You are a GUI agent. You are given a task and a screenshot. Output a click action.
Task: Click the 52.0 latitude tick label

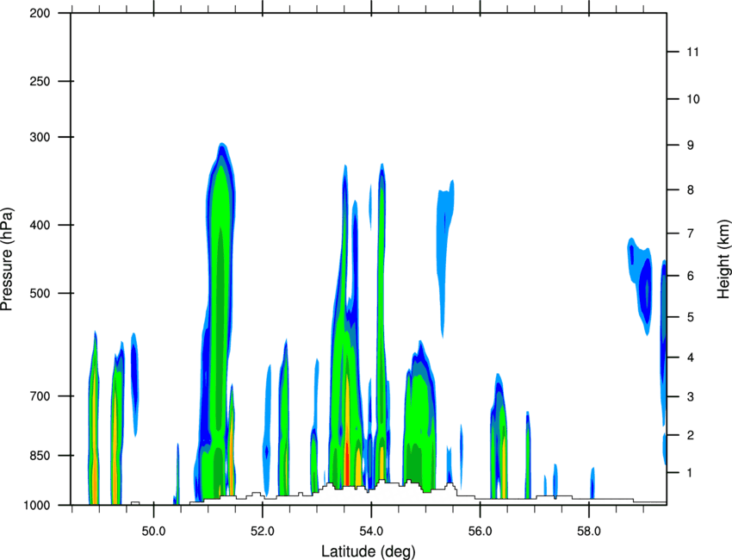tap(263, 531)
